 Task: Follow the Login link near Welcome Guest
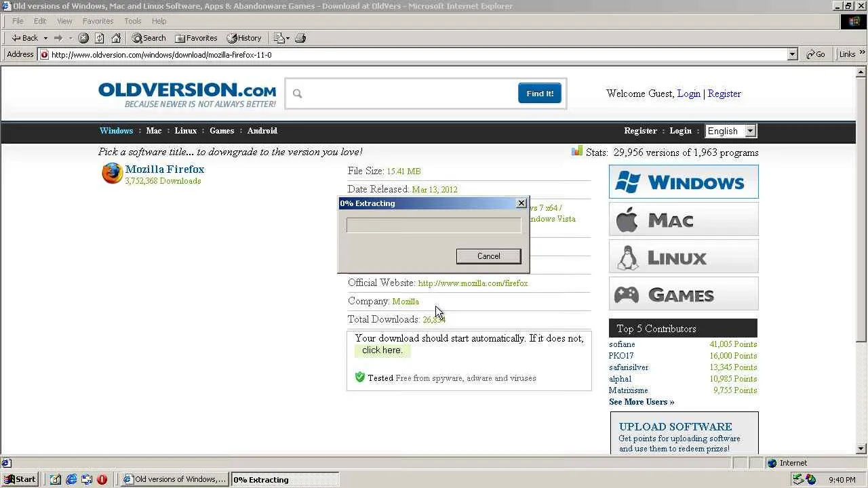pos(688,94)
